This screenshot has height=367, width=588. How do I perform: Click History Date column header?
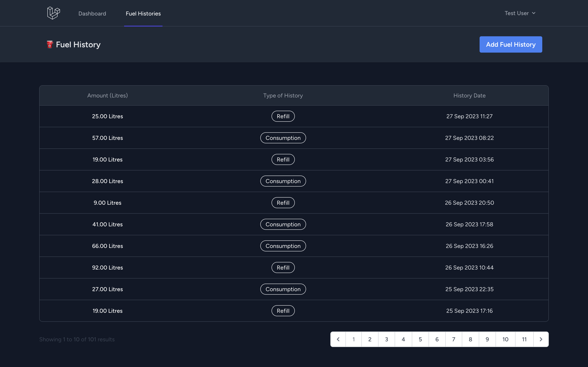pos(469,95)
